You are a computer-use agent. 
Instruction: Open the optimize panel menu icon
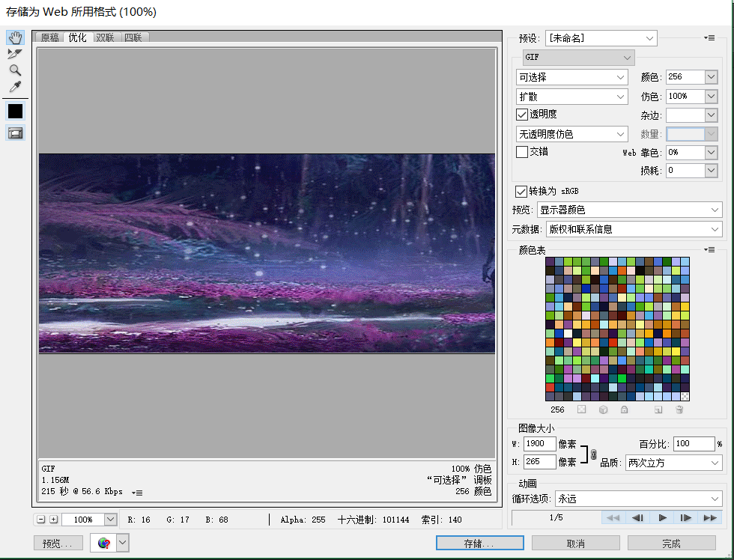[x=710, y=38]
